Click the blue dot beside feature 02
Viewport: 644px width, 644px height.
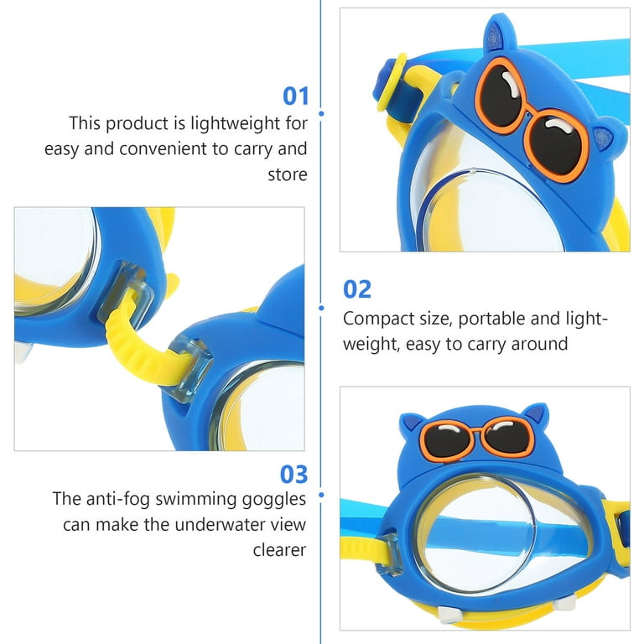coord(321,308)
